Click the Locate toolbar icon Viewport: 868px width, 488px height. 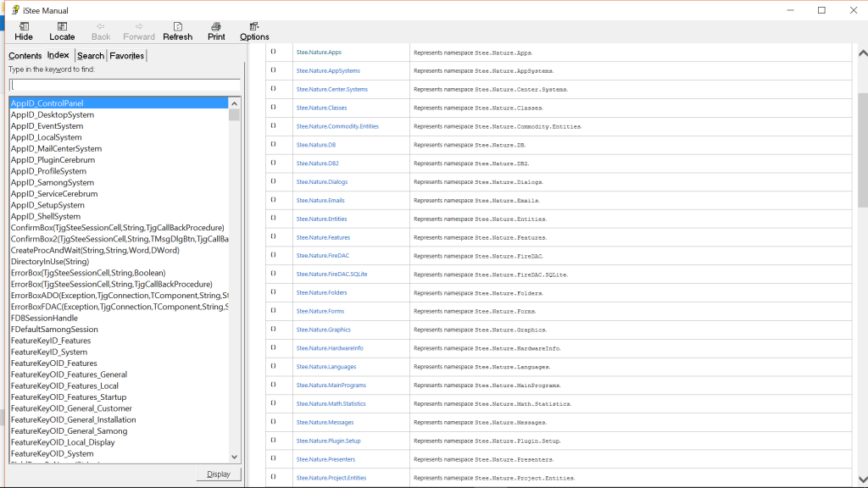coord(62,27)
